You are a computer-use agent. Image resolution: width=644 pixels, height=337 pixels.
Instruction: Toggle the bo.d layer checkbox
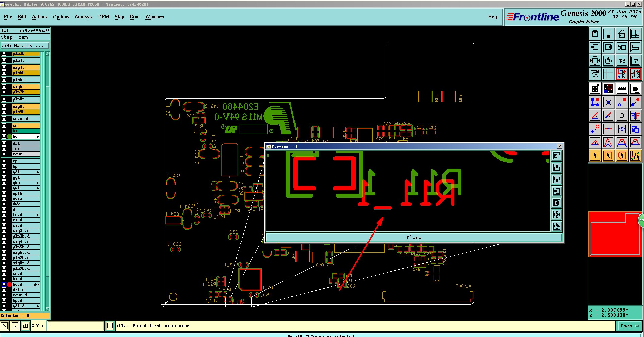tap(4, 284)
